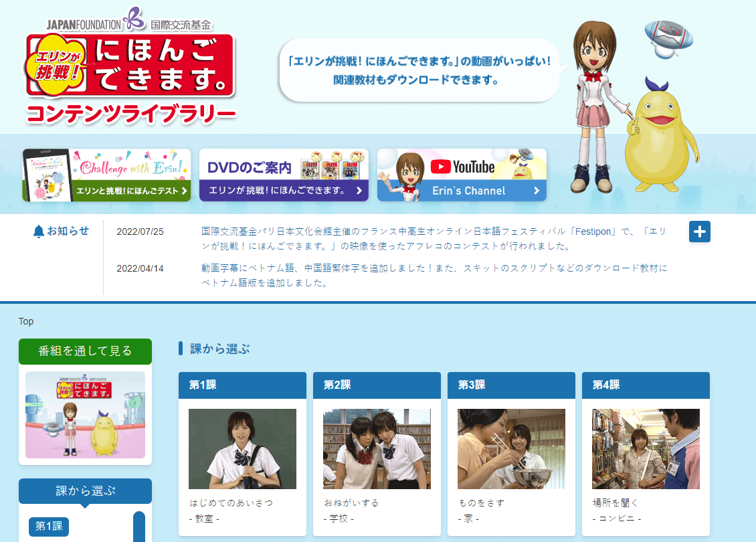Click the sidebar 課から選ぶ header

(86, 491)
